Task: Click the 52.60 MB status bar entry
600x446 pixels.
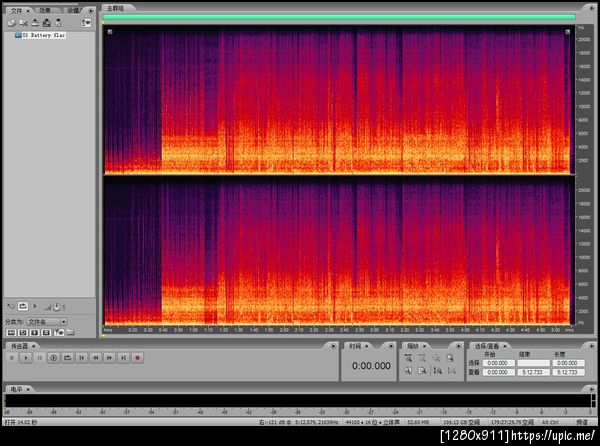Action: [x=418, y=422]
